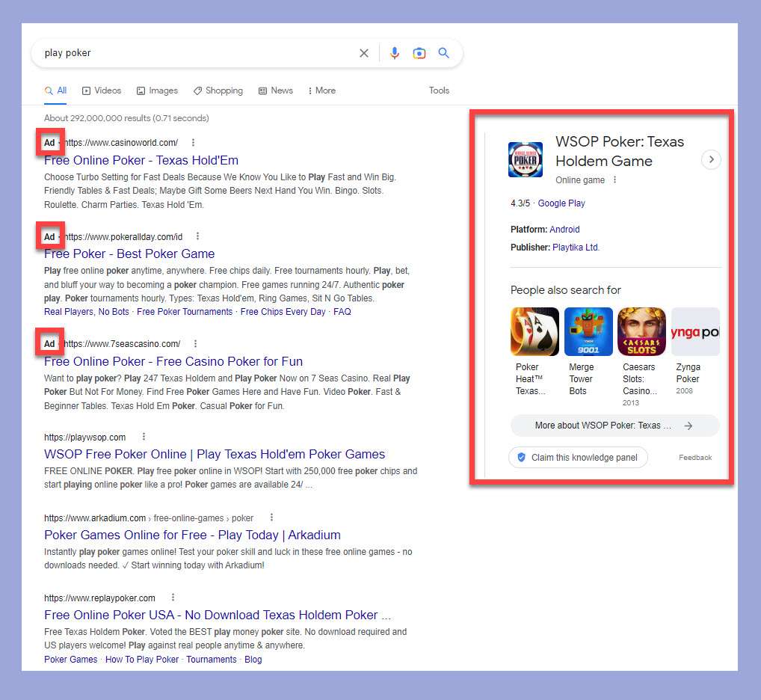Switch to the Videos tab

(x=102, y=90)
